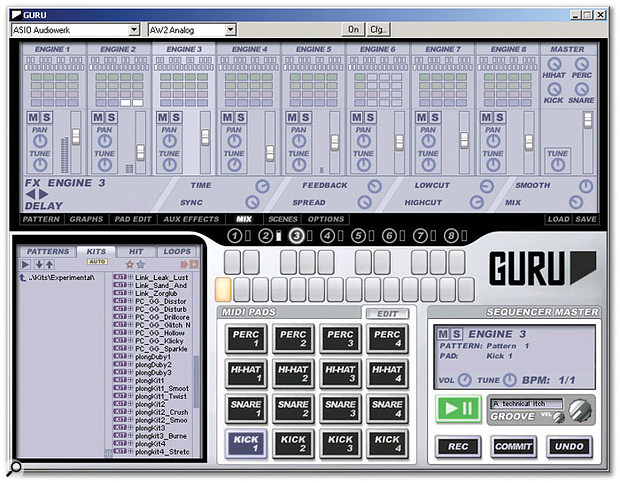Click Master volume fader
The height and width of the screenshot is (483, 620).
(588, 120)
